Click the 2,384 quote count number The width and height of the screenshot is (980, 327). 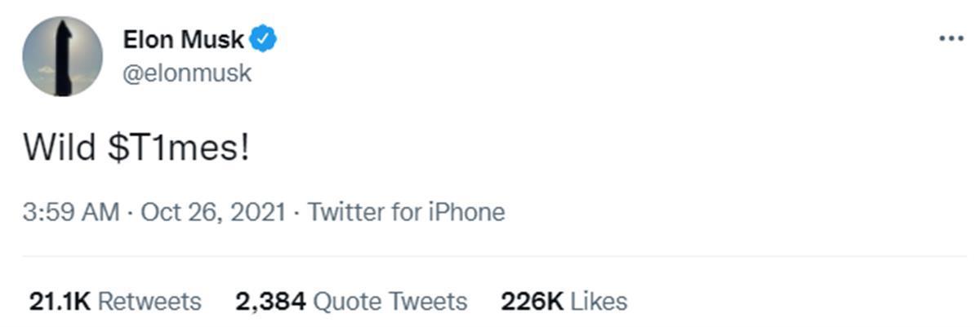(x=270, y=302)
